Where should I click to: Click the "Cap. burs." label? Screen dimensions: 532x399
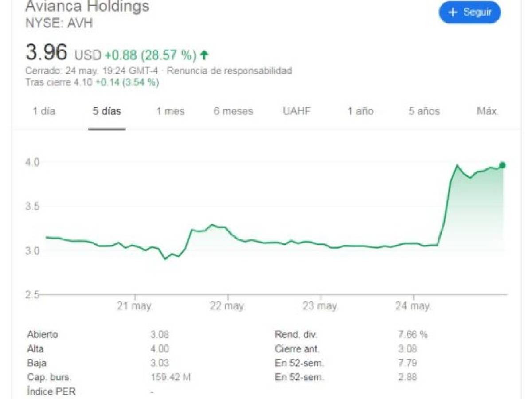(x=48, y=377)
